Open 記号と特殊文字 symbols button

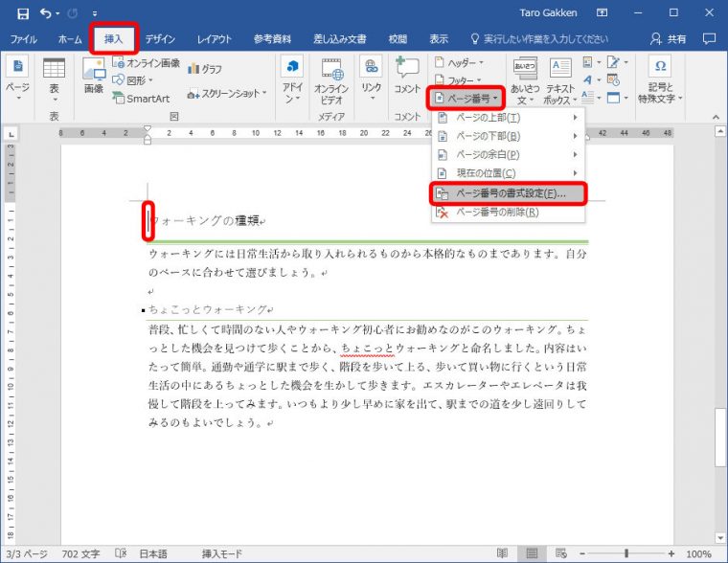[x=660, y=79]
